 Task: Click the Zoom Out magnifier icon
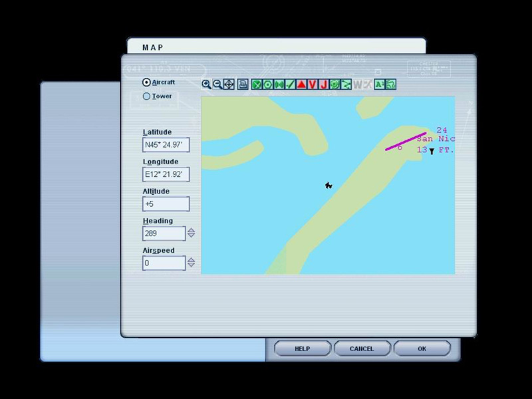(x=217, y=84)
